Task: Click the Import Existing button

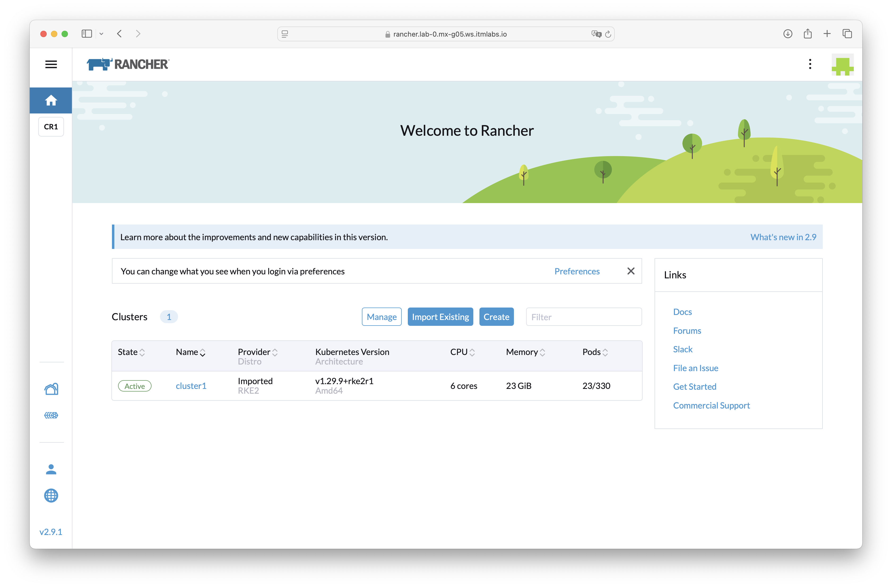Action: coord(440,317)
